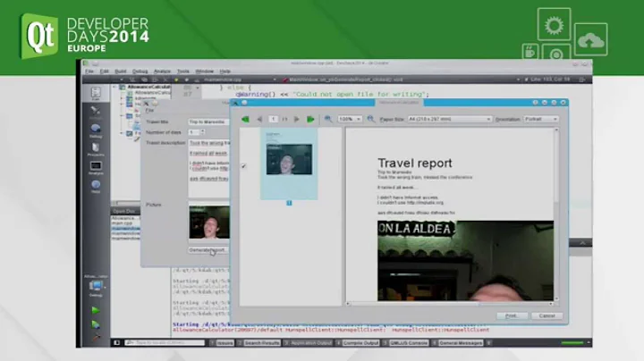
Task: Collapse the output pane with the chevron
Action: 583,243
